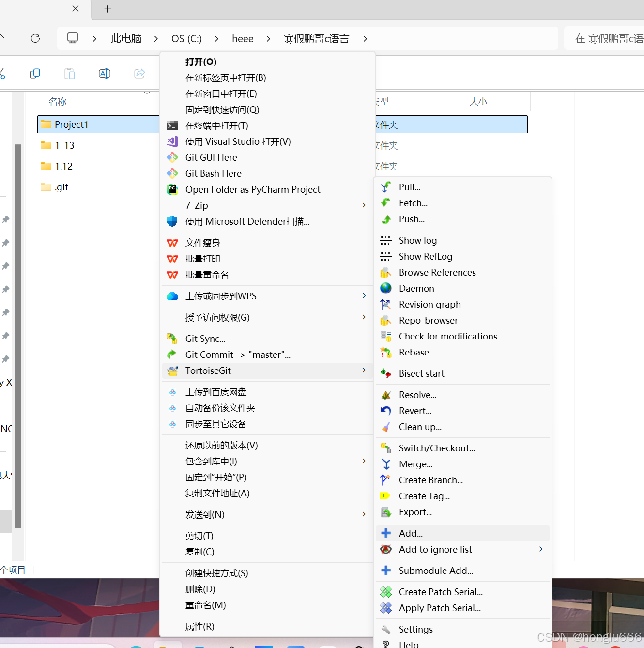Click the 名称 column header
Screen dimensions: 644x648
[58, 102]
